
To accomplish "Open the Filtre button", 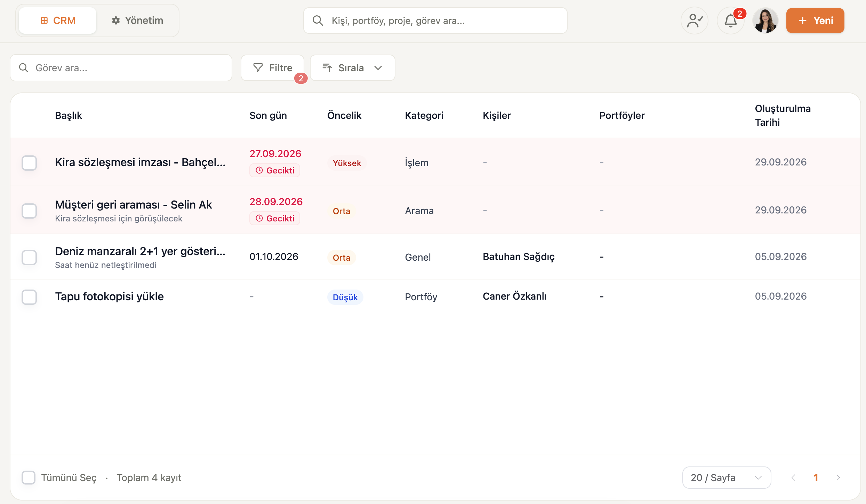I will point(272,68).
